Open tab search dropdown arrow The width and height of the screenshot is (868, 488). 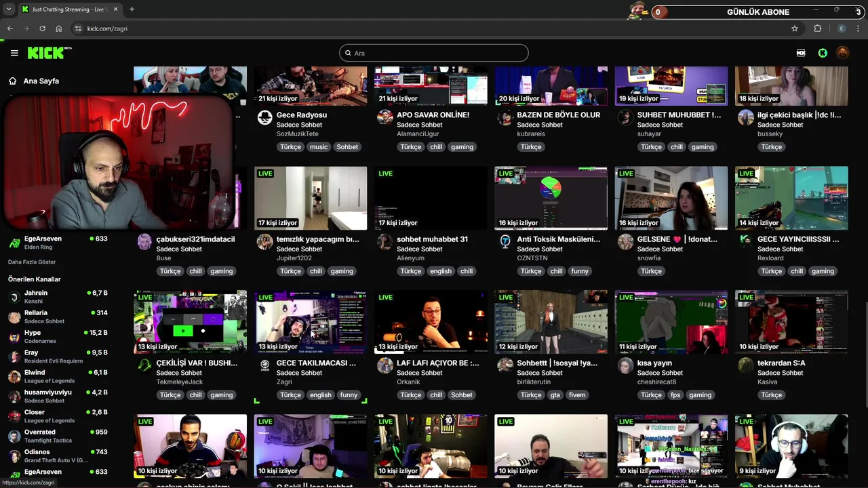pos(8,9)
